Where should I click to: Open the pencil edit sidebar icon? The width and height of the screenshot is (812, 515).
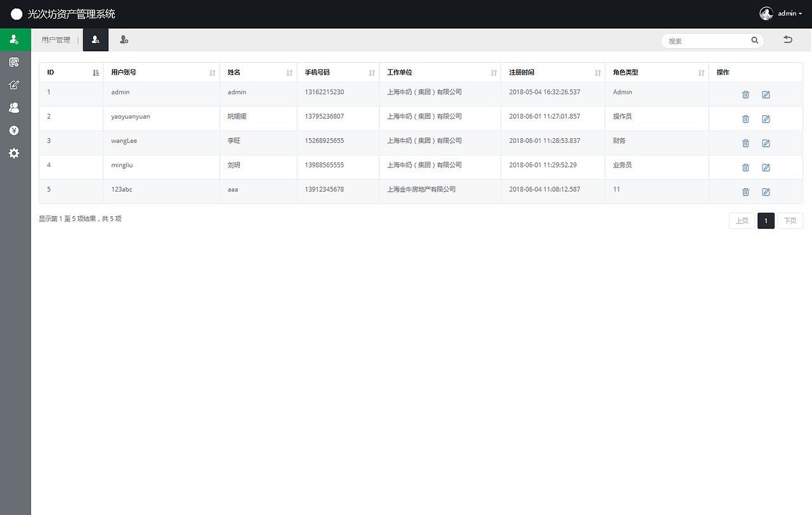pos(14,85)
